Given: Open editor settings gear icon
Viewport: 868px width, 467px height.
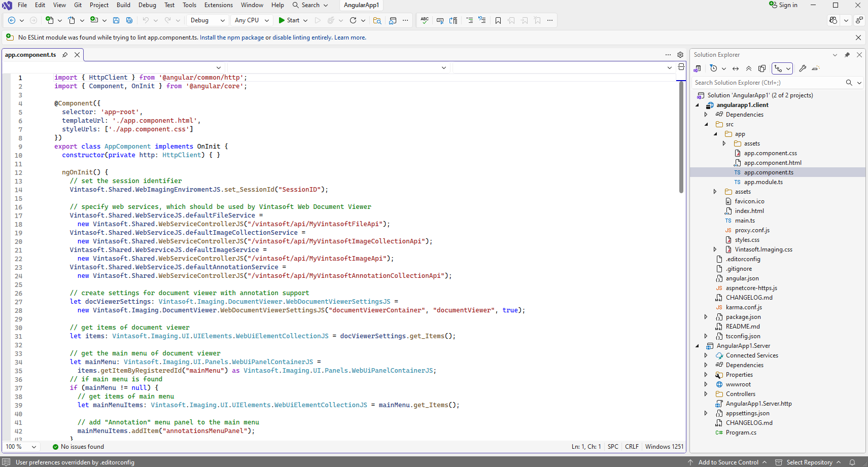Looking at the screenshot, I should pos(680,55).
